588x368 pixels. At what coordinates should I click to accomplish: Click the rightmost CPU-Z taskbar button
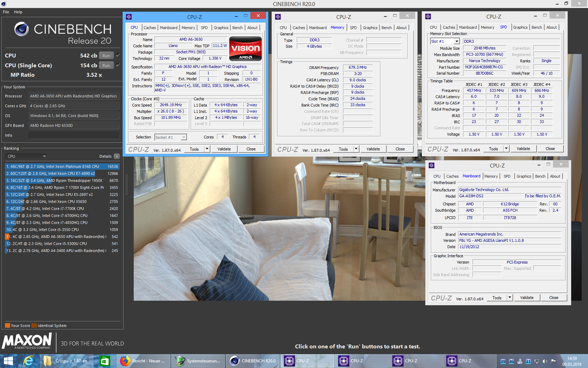[x=470, y=361]
